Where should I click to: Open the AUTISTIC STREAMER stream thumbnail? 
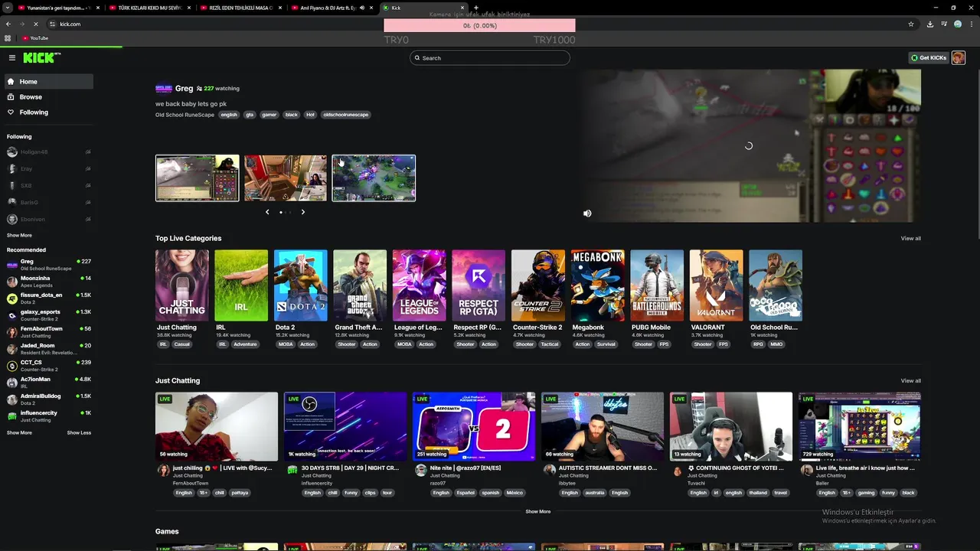[603, 426]
